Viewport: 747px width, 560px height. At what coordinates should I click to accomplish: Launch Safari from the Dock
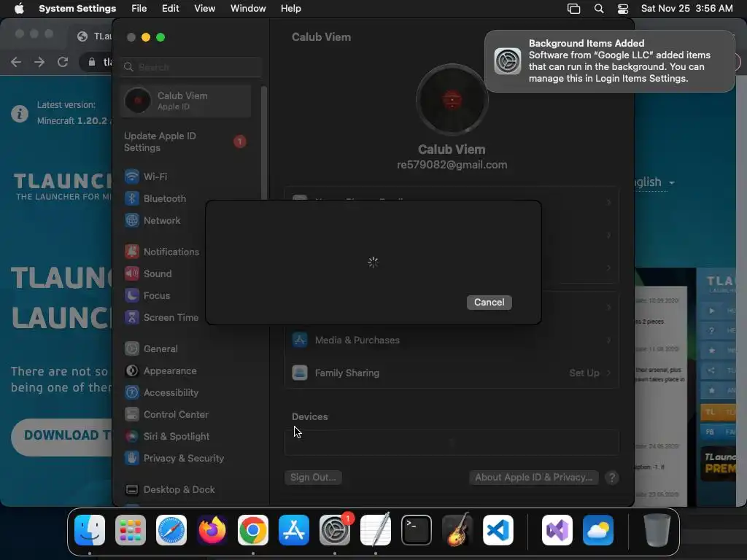pyautogui.click(x=171, y=530)
